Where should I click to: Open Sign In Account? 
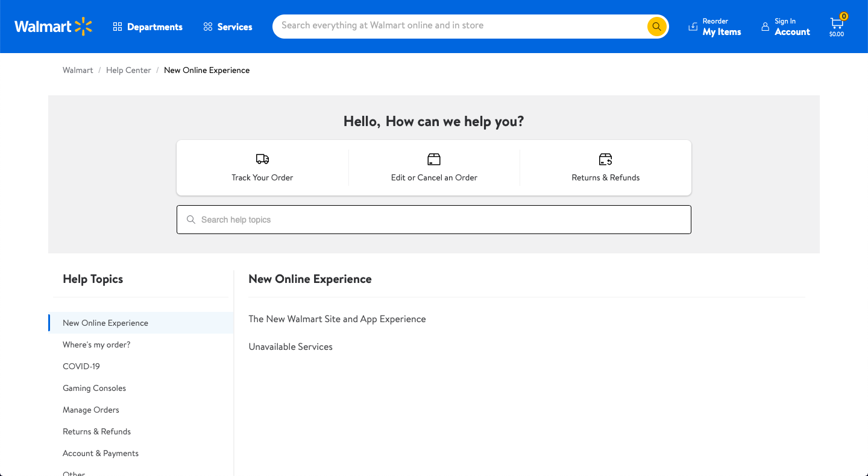(785, 27)
